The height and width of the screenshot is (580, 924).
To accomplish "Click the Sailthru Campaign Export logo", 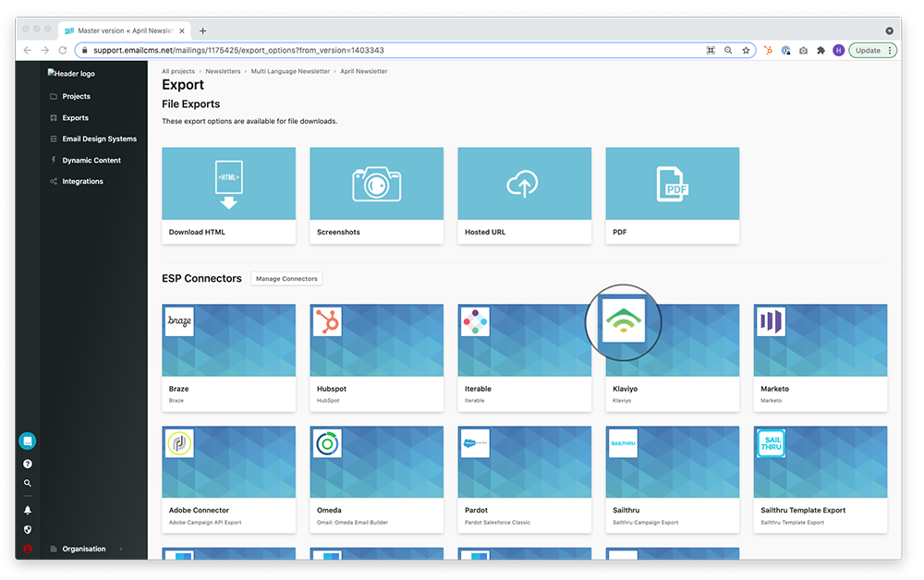I will [x=624, y=443].
